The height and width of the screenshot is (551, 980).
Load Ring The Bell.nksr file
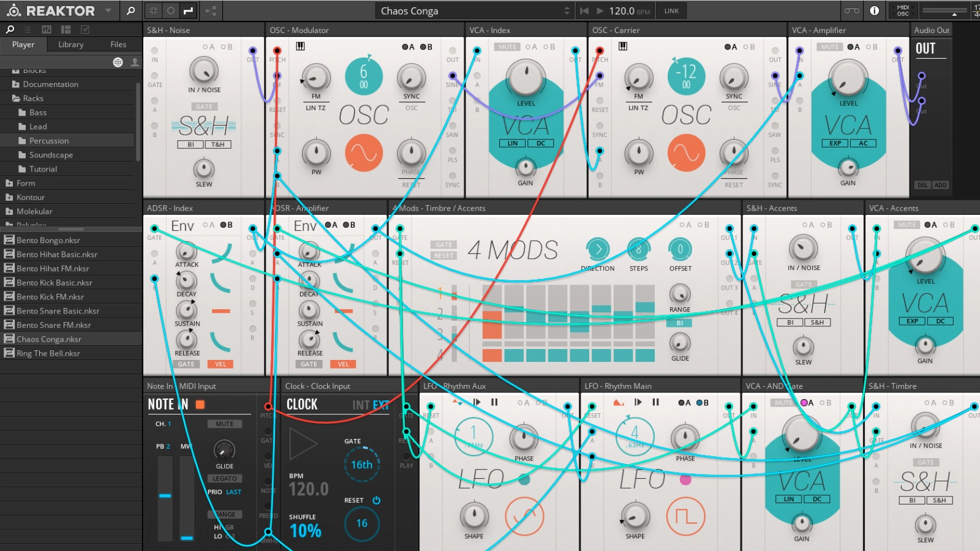tap(71, 353)
